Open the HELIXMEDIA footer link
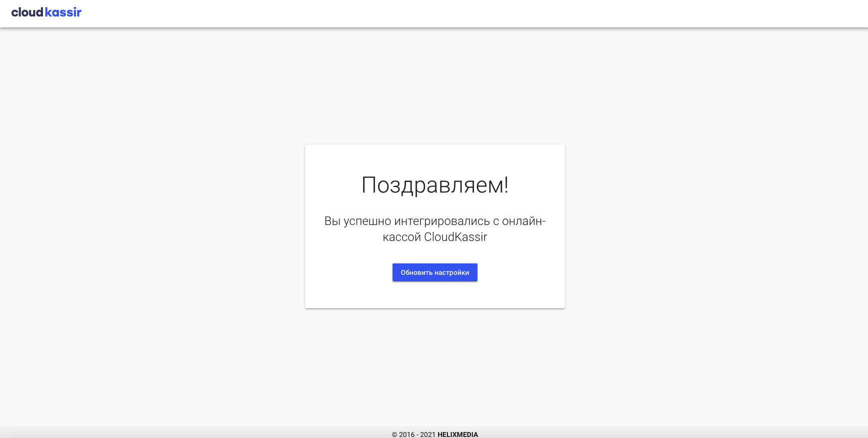This screenshot has width=868, height=438. (457, 435)
